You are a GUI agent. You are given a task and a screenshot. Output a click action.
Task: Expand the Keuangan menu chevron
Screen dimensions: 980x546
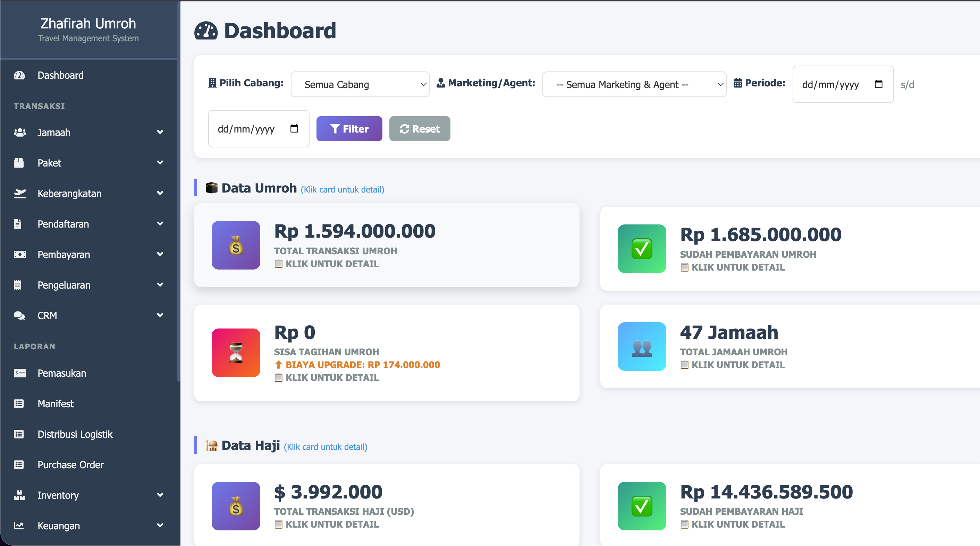(160, 526)
